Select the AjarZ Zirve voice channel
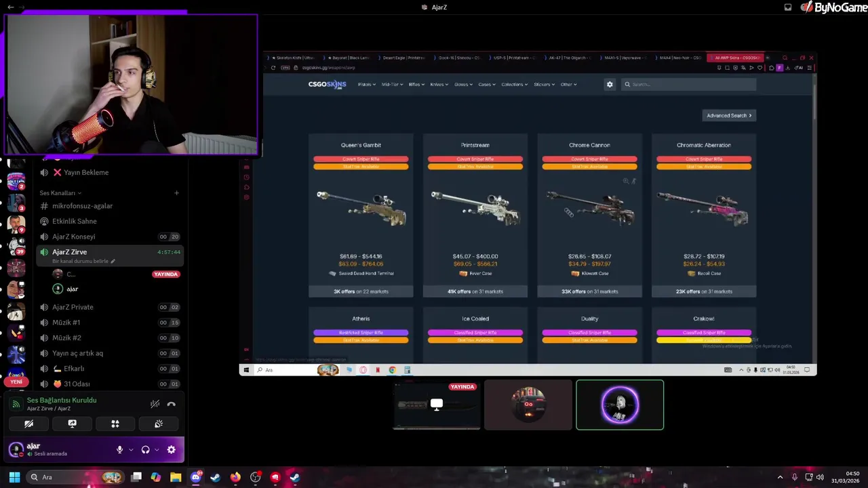The height and width of the screenshot is (488, 868). 108,256
